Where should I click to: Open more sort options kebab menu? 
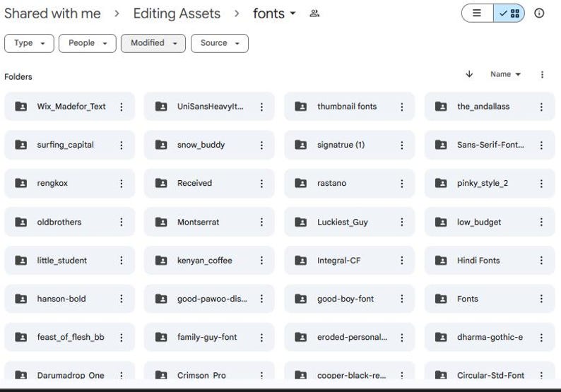542,74
